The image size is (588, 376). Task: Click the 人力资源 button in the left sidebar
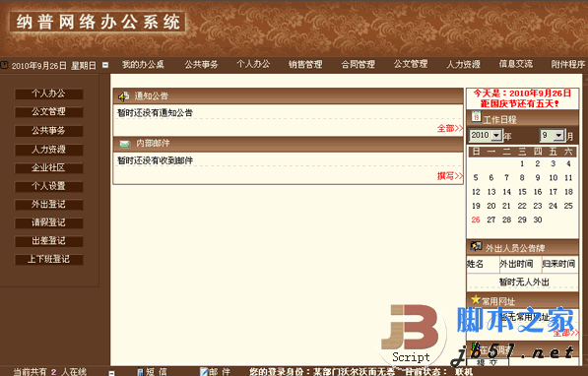tap(48, 150)
